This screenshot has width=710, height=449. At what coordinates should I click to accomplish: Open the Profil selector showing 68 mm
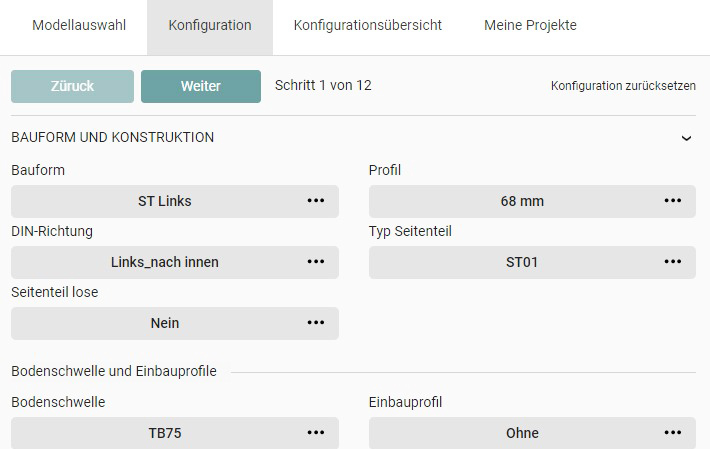point(522,201)
